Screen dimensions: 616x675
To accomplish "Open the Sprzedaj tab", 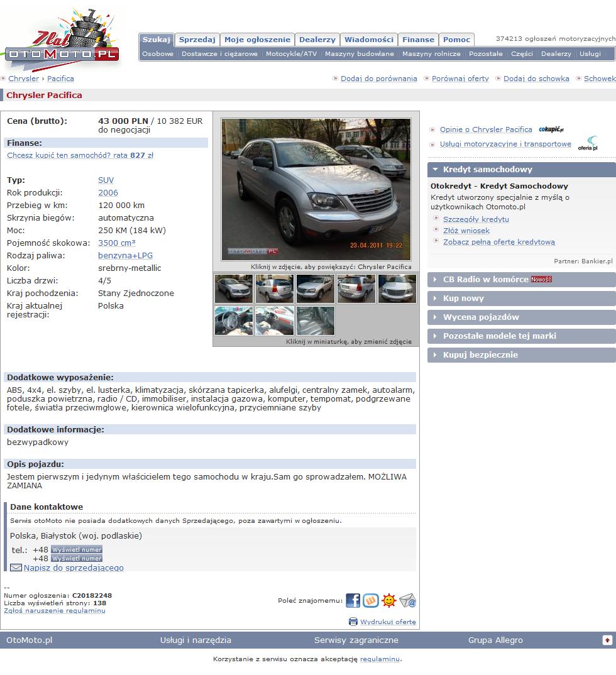I will pyautogui.click(x=197, y=40).
